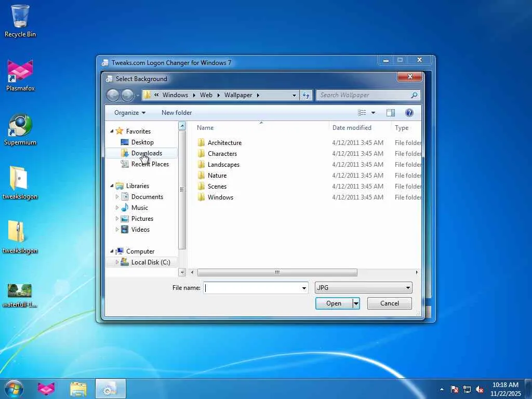
Task: Click the Windows breadcrumb in address bar
Action: [x=175, y=96]
